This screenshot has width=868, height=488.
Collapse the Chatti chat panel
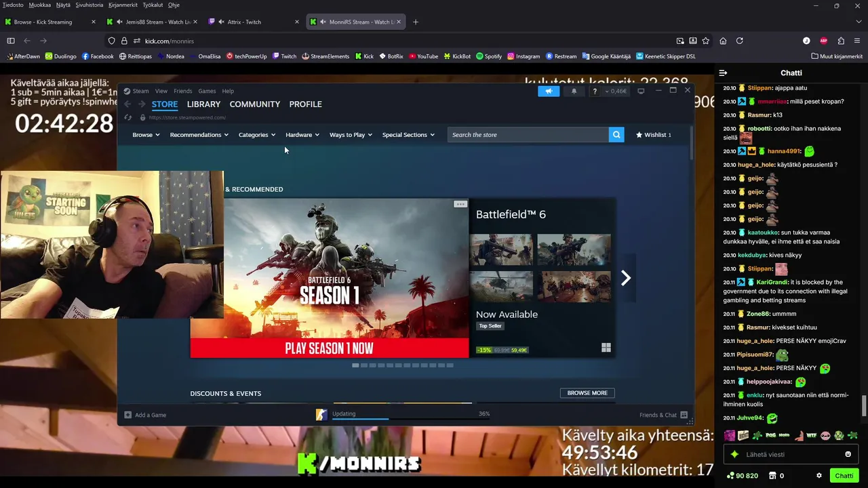click(x=723, y=73)
